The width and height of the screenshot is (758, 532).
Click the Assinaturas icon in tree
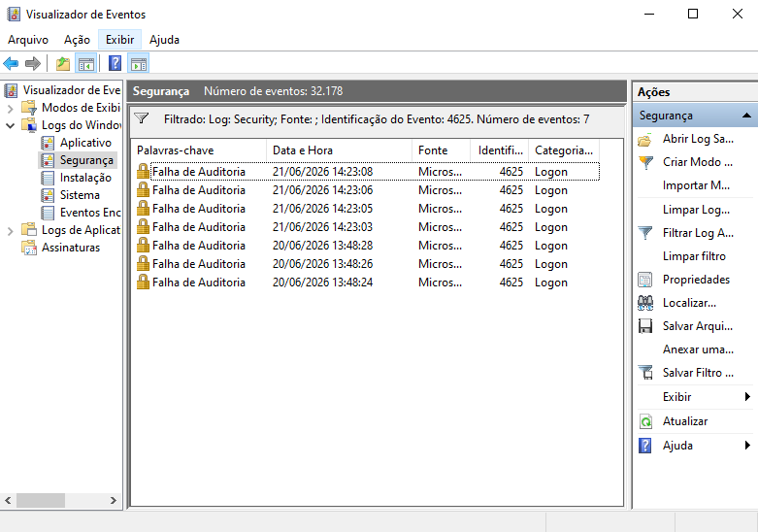(29, 248)
